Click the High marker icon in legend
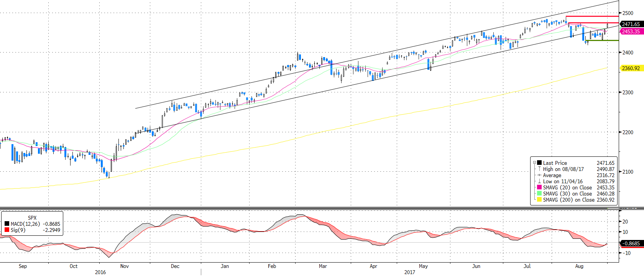 point(539,169)
